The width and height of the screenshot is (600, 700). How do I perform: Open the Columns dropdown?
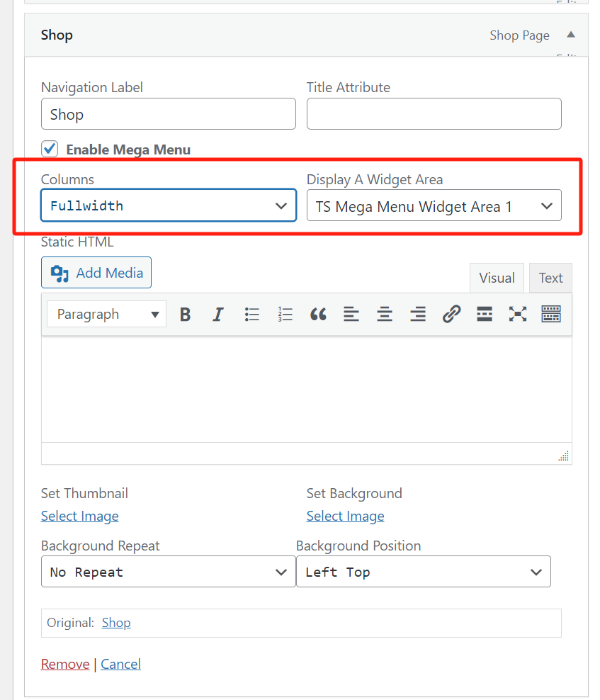(169, 206)
